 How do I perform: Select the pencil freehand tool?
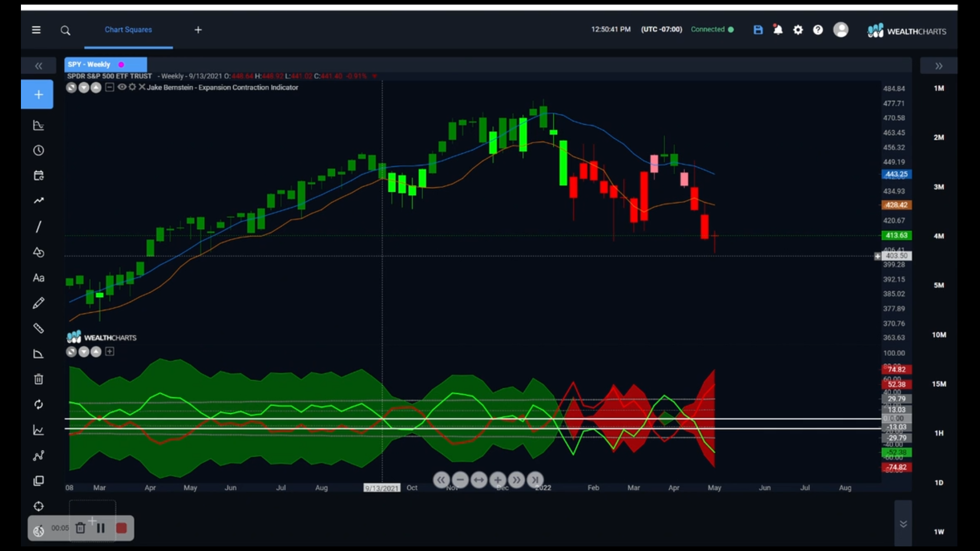(x=38, y=303)
